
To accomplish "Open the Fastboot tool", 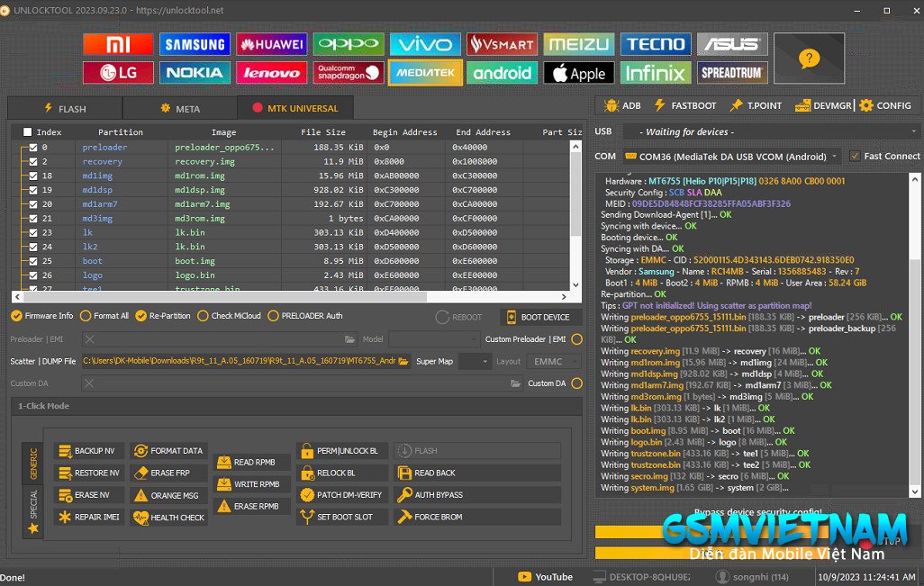I will click(685, 105).
